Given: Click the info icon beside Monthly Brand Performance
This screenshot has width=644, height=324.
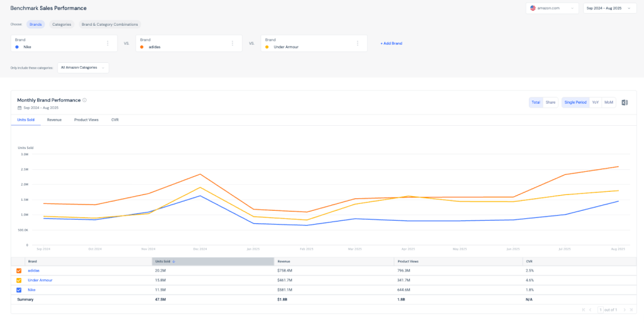Looking at the screenshot, I should pos(85,100).
